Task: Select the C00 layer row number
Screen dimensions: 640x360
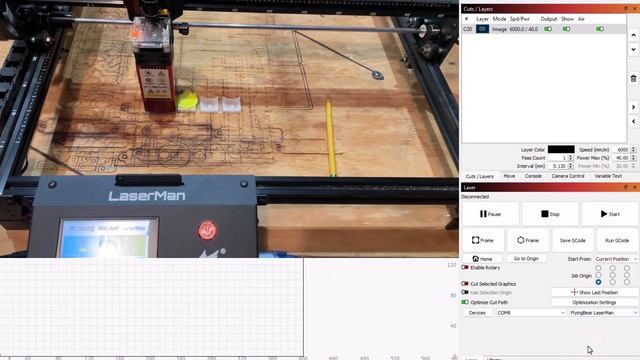Action: click(x=468, y=29)
